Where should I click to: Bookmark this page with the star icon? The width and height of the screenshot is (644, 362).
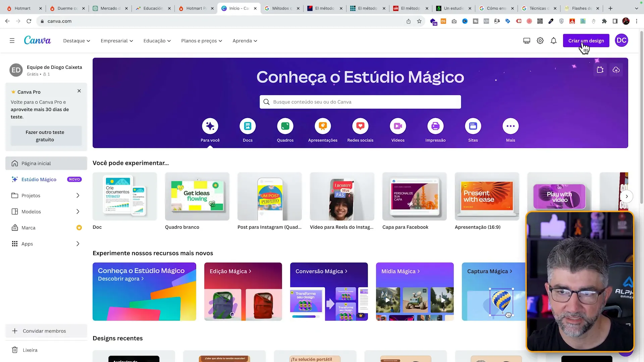point(419,21)
